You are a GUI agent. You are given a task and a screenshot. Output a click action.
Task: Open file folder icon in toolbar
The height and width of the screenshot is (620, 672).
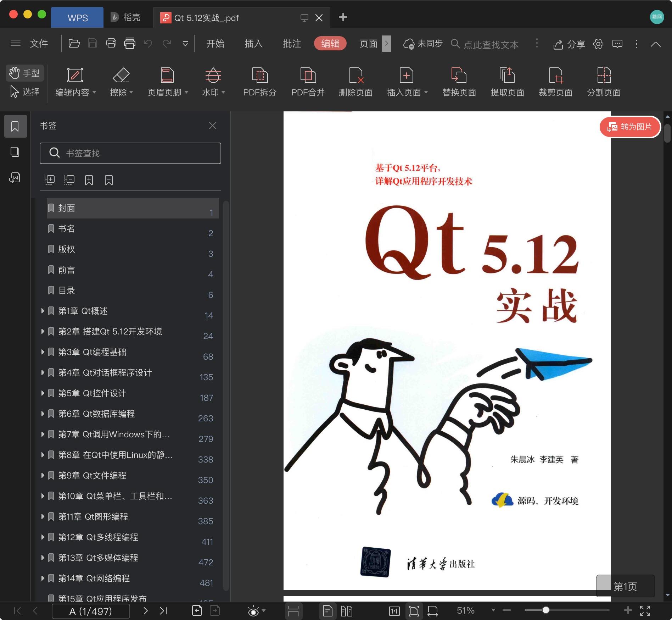(x=74, y=44)
